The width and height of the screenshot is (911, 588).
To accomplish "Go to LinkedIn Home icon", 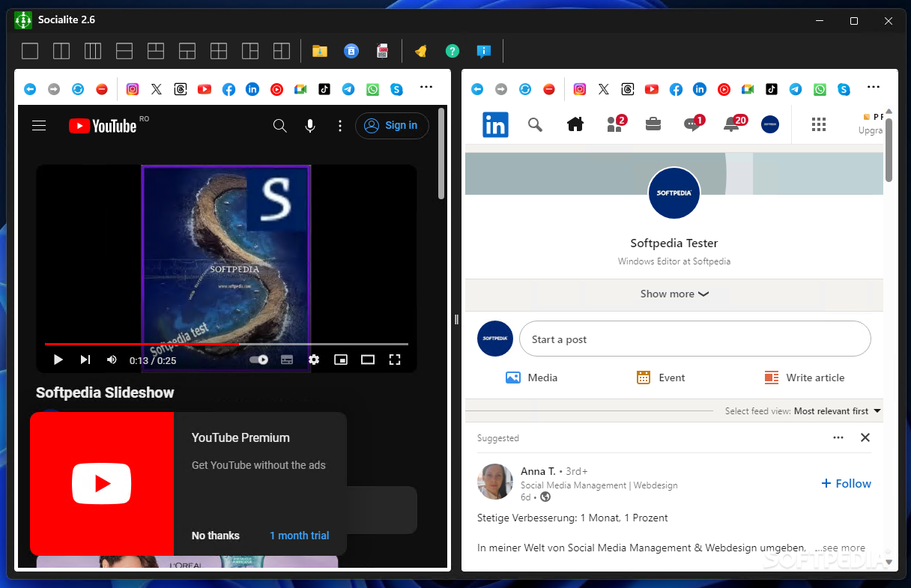I will point(575,124).
